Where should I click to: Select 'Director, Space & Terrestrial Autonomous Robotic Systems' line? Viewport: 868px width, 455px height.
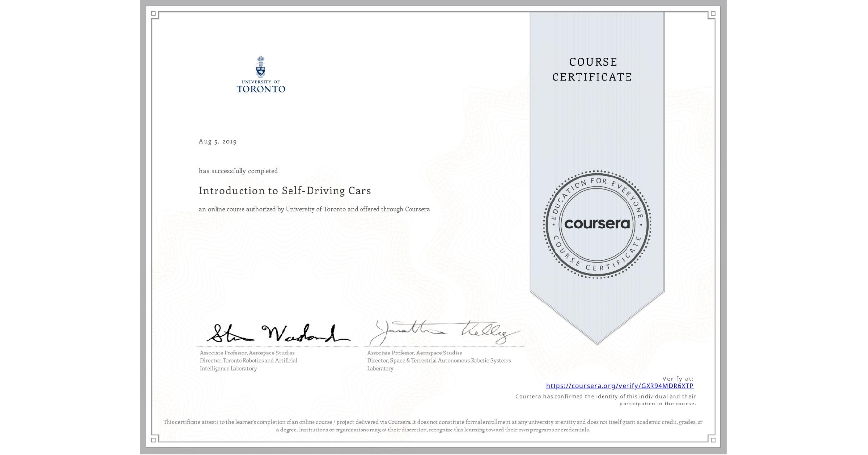click(439, 360)
